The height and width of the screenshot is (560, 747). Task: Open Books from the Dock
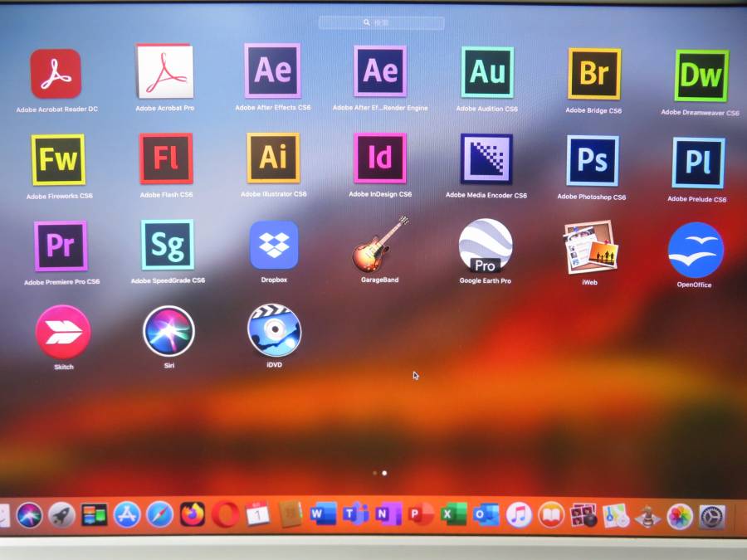(x=551, y=515)
